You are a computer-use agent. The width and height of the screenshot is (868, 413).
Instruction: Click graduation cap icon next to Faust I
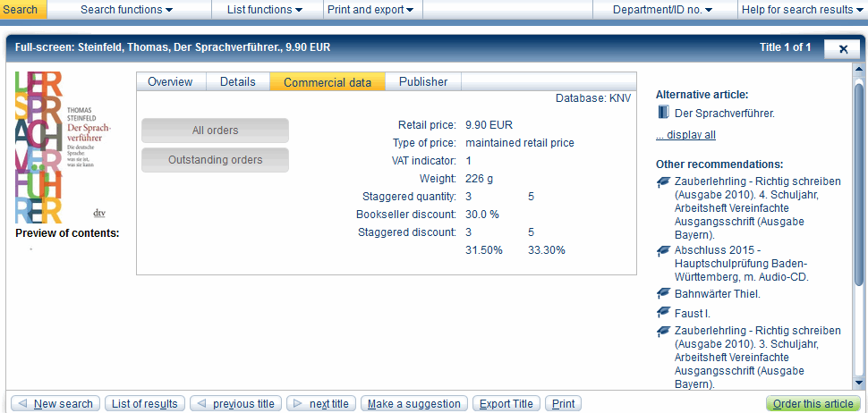pyautogui.click(x=663, y=313)
